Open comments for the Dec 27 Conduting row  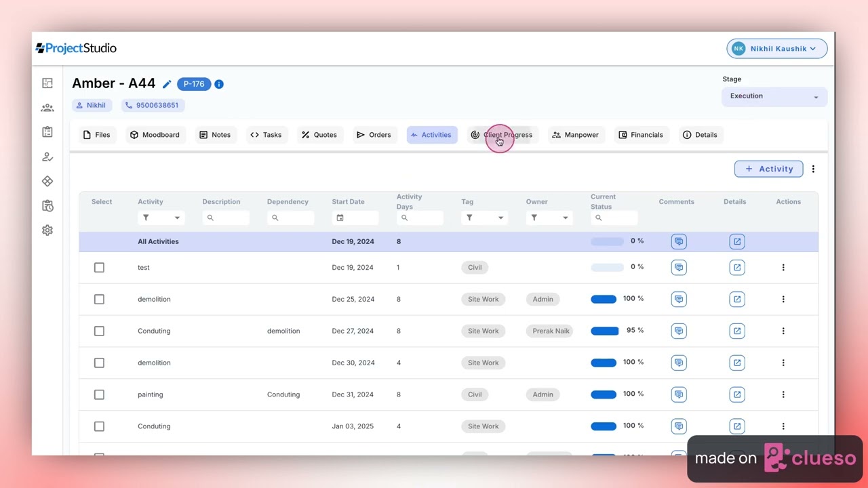click(679, 331)
